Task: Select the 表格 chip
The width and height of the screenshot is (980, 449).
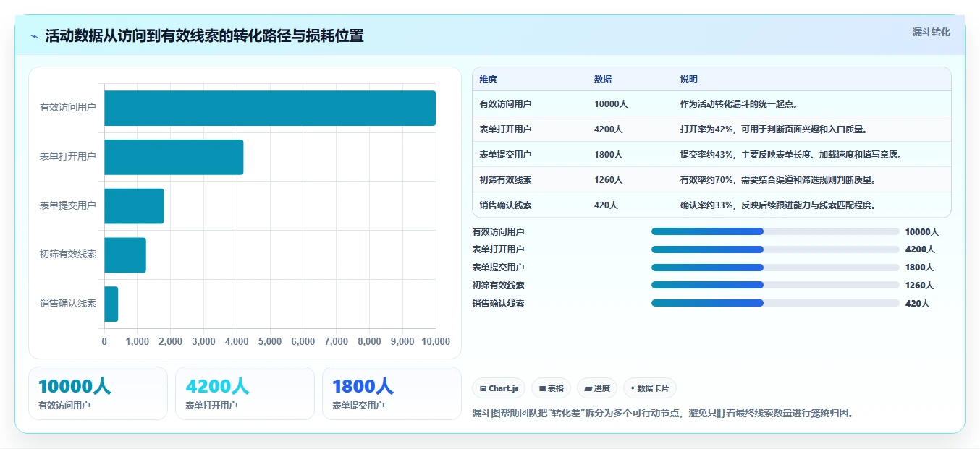Action: coord(551,388)
